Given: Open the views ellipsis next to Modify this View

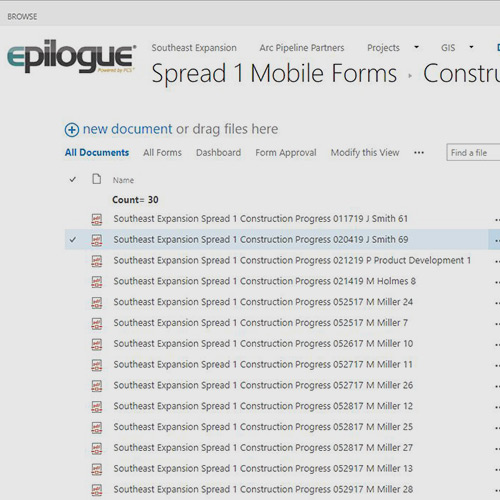Looking at the screenshot, I should click(x=419, y=153).
